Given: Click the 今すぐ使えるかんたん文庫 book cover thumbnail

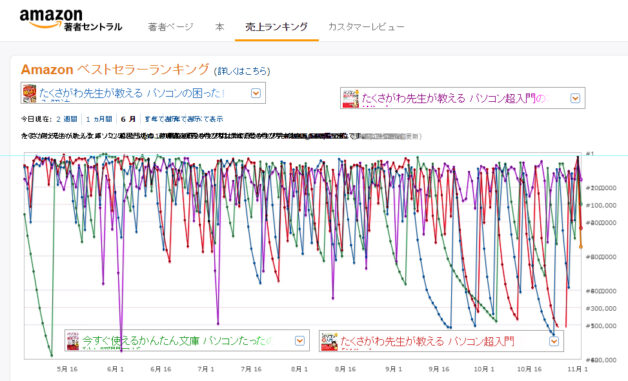Looking at the screenshot, I should pos(72,341).
